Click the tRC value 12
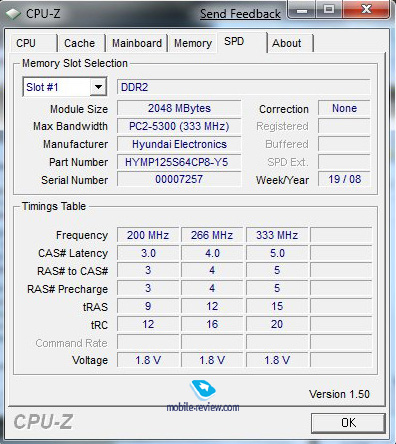Screen dimensions: 396x444 148,324
